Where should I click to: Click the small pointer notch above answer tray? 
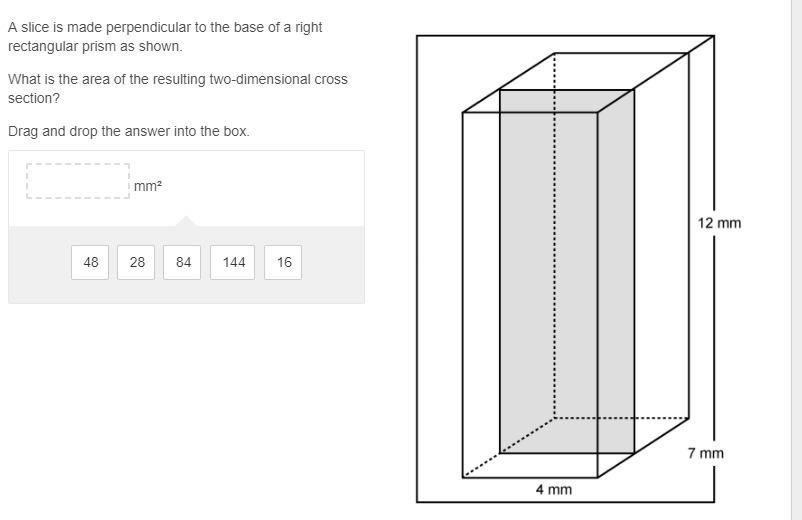pos(186,221)
